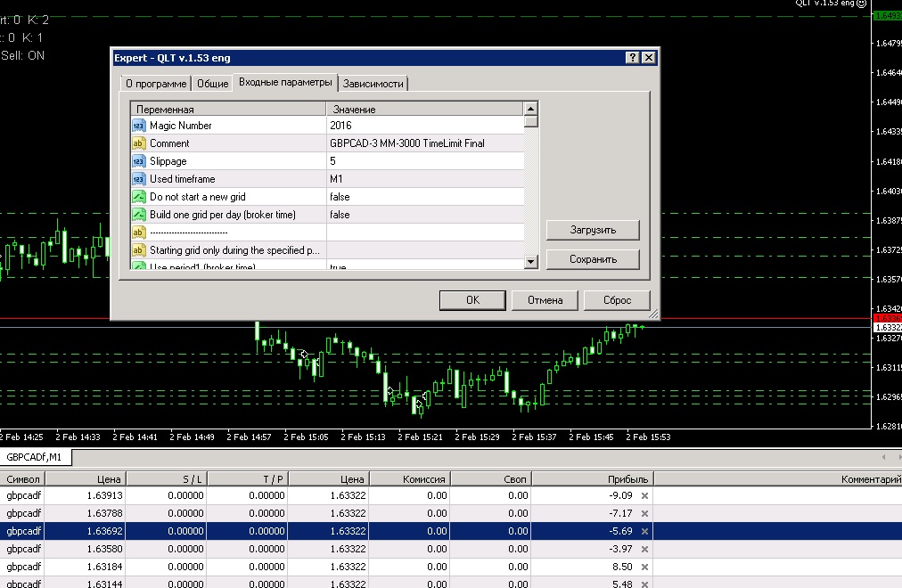This screenshot has height=588, width=902.
Task: Click the Загрузить button
Action: pyautogui.click(x=593, y=230)
